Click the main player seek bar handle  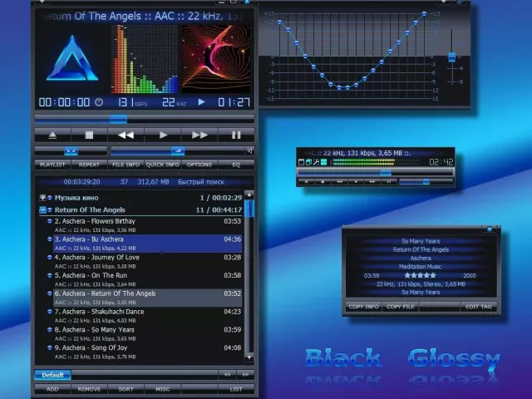pyautogui.click(x=119, y=119)
